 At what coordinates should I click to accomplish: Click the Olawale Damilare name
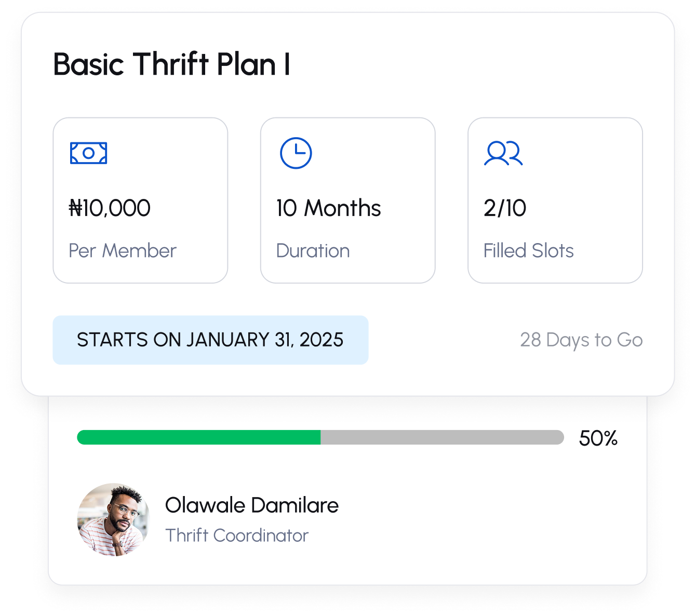click(251, 505)
